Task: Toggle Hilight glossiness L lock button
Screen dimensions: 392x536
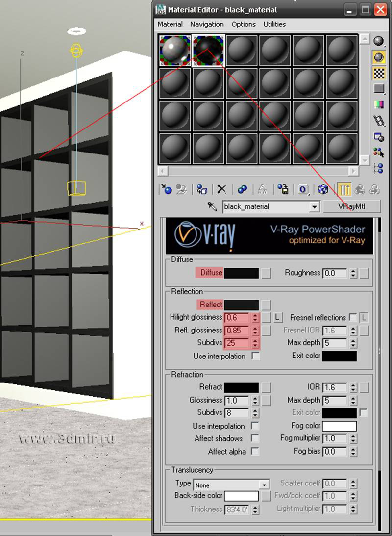Action: click(x=277, y=318)
